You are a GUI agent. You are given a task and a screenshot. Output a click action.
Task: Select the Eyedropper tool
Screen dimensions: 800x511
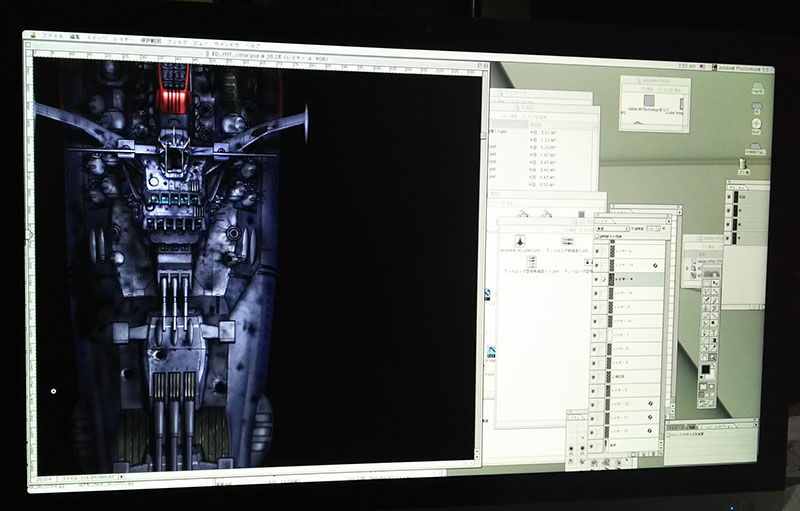tap(715, 348)
